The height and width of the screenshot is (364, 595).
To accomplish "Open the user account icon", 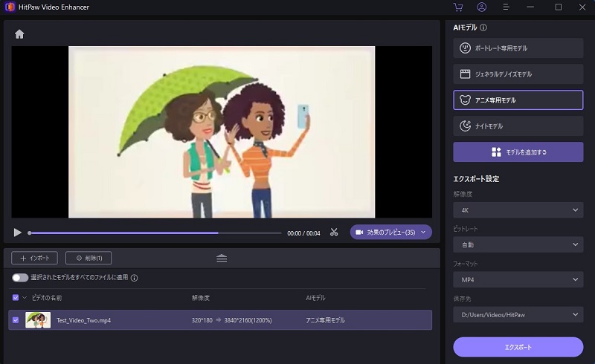I will [481, 7].
